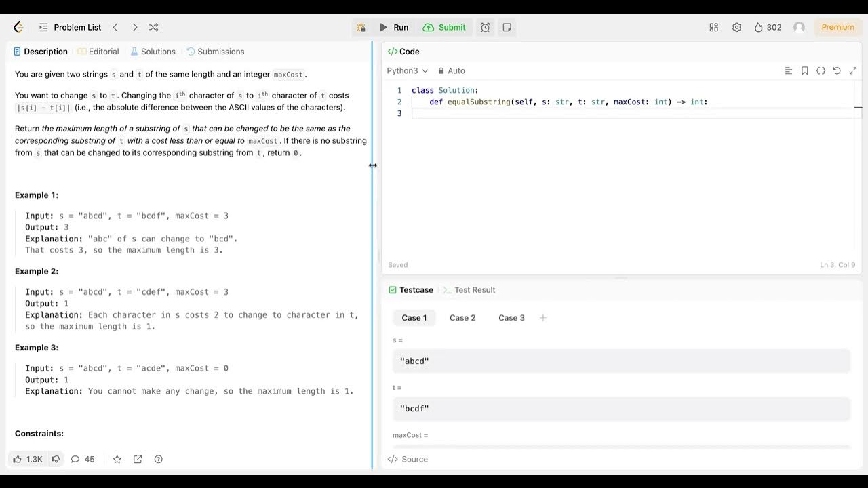Star the problem as favorite
Viewport: 868px width, 488px height.
click(x=117, y=459)
